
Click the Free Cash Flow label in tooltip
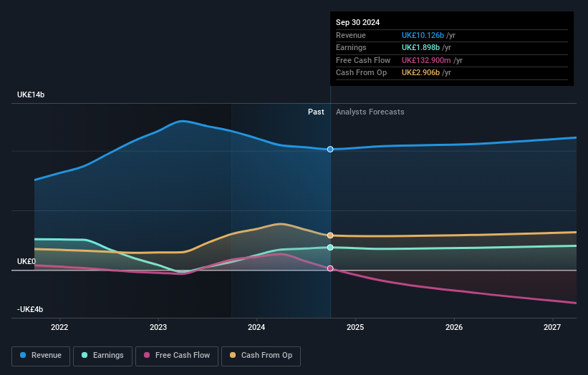(x=363, y=60)
